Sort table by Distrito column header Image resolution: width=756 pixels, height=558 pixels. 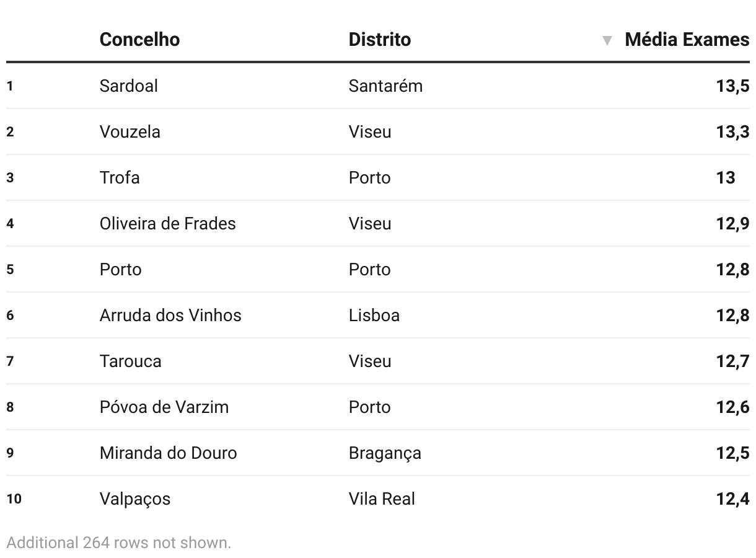click(379, 39)
